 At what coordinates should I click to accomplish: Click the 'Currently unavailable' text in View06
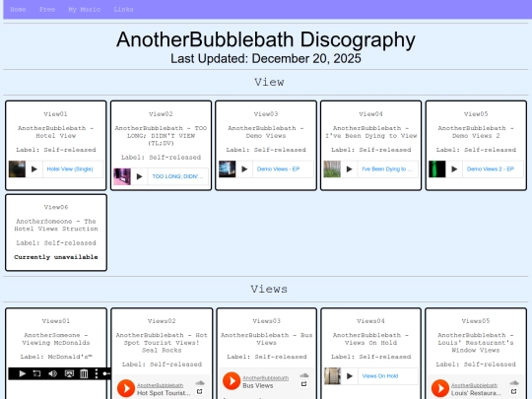(56, 257)
